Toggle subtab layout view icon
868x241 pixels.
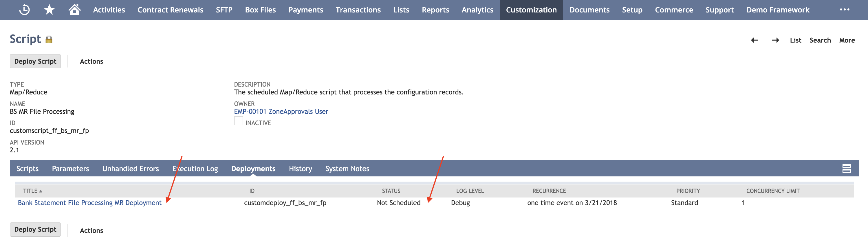click(x=847, y=168)
